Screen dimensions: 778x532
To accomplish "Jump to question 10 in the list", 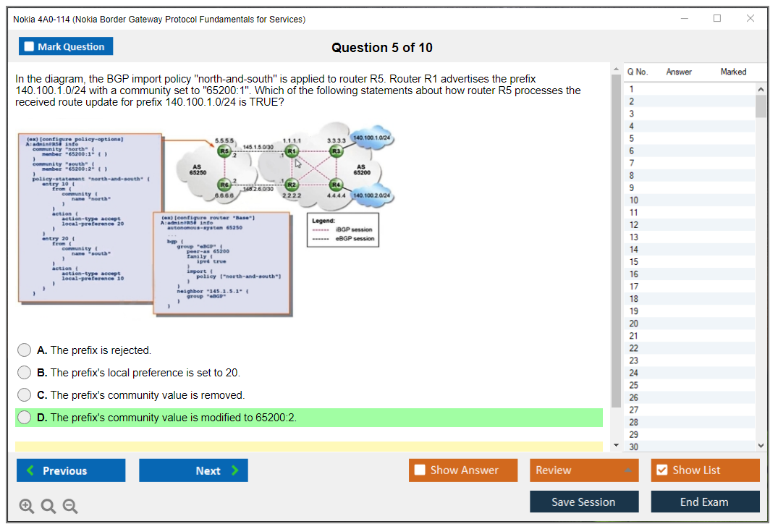I will [x=634, y=200].
